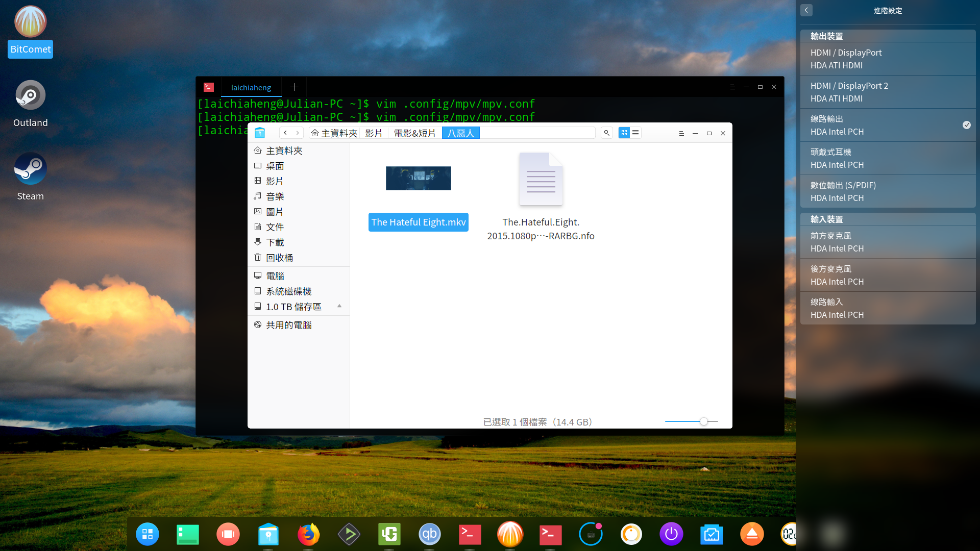
Task: Go back in file manager history
Action: [x=285, y=133]
